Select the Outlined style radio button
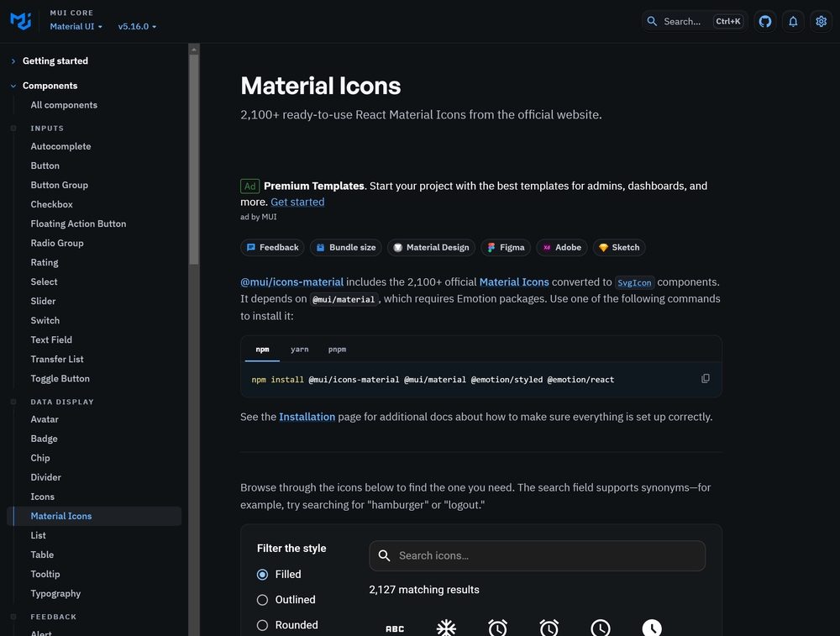The height and width of the screenshot is (636, 840). coord(261,600)
